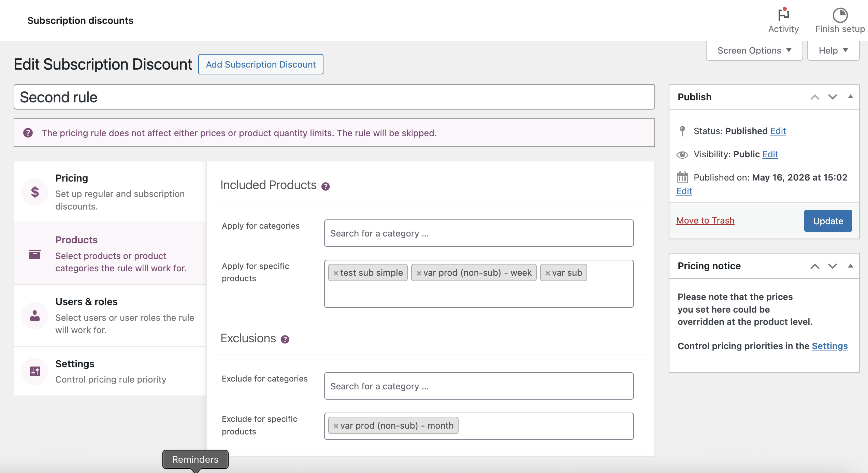Click the Settings sliders icon
Image resolution: width=868 pixels, height=473 pixels.
point(35,371)
